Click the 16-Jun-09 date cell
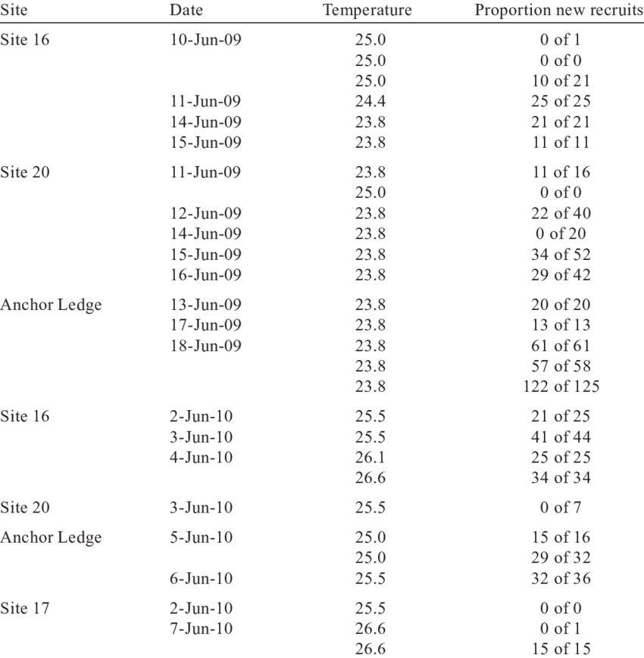644x658 pixels. [205, 274]
